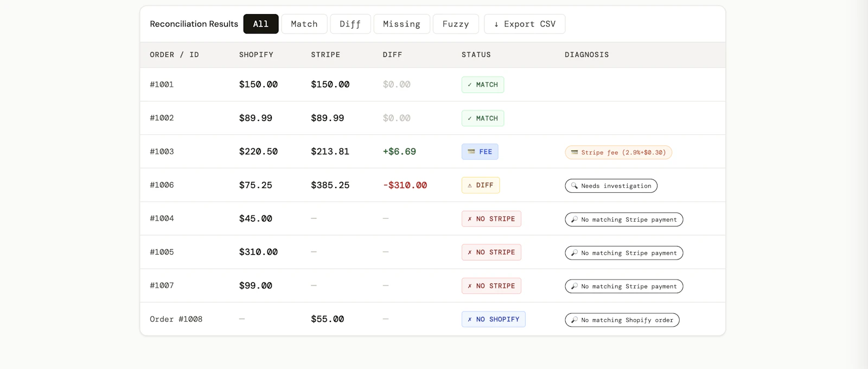Click the X icon in #1005 status
Viewport: 868px width, 369px height.
point(470,253)
